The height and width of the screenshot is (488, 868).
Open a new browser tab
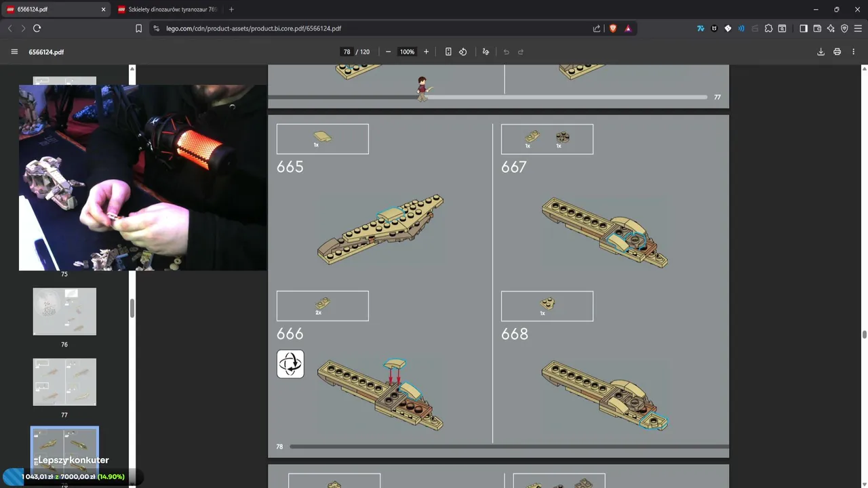coord(231,9)
